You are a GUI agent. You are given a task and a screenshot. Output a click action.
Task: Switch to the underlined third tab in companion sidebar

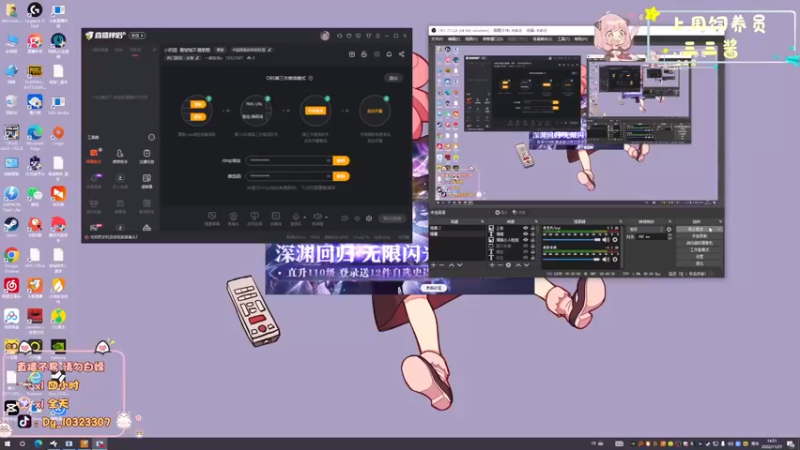pyautogui.click(x=135, y=50)
